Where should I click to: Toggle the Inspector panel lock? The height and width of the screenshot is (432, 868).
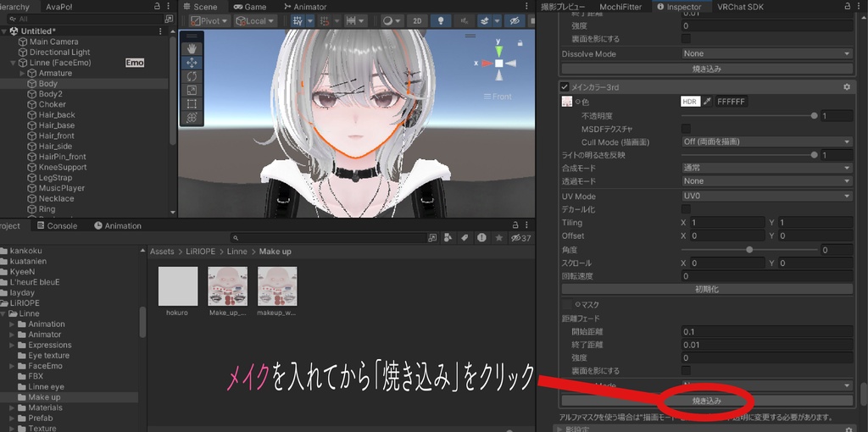(848, 7)
